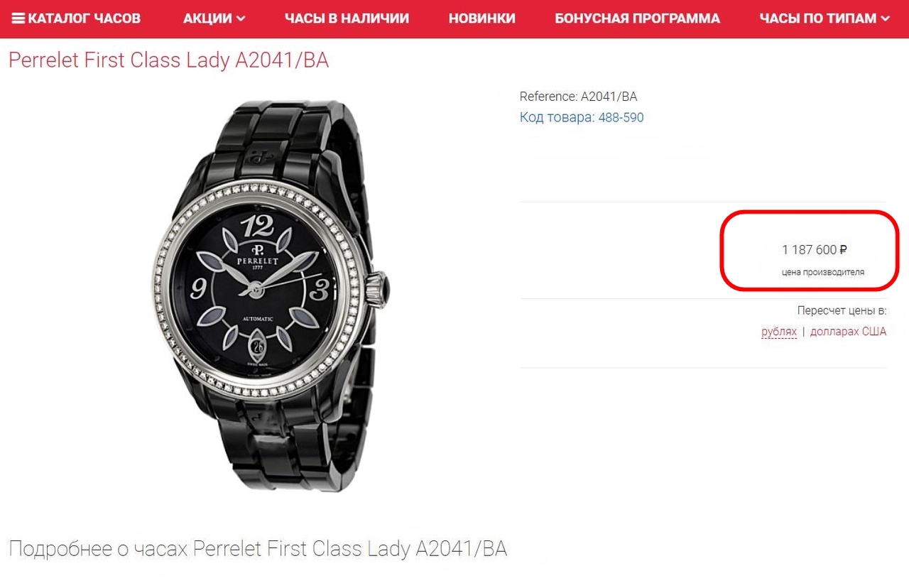The image size is (909, 588).
Task: Click the Подробнее о часах Perrelet heading
Action: pyautogui.click(x=258, y=549)
